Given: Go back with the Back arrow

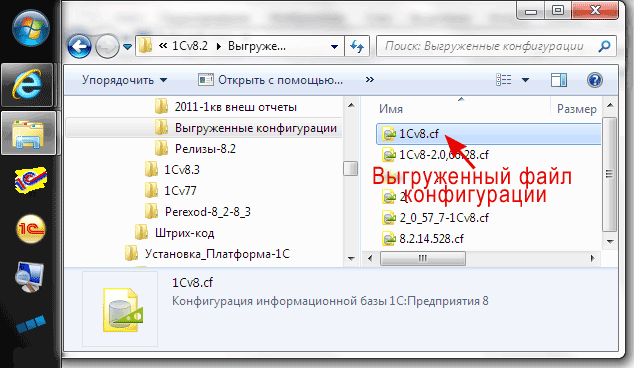Looking at the screenshot, I should pos(79,47).
